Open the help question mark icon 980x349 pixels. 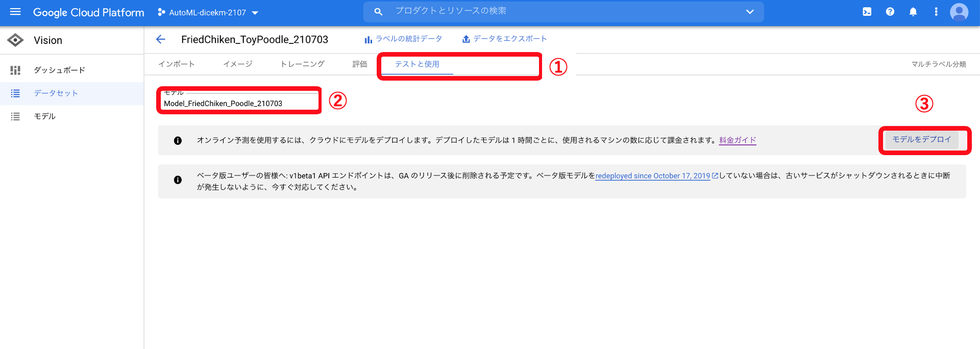coord(890,12)
